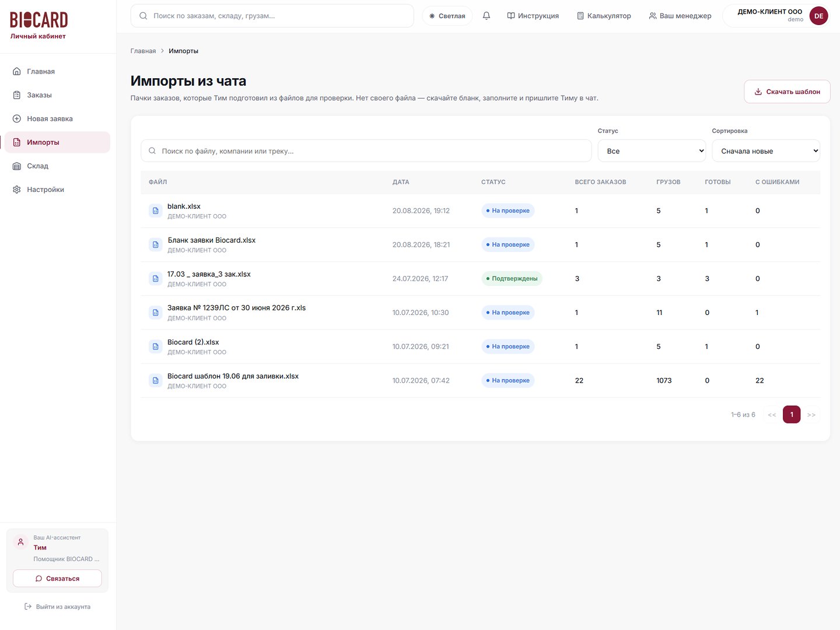Click next pages >> button
The height and width of the screenshot is (630, 840).
(x=811, y=414)
